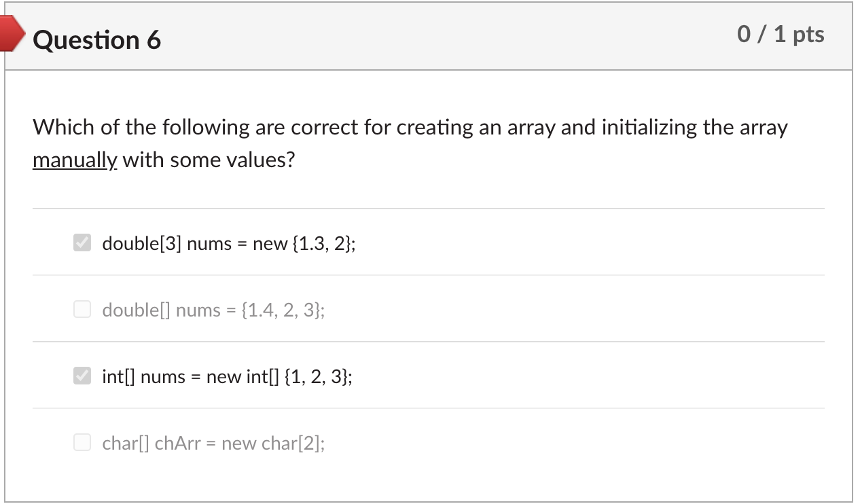The image size is (860, 504).
Task: Click the '0 / 1 pts' score
Action: point(781,35)
